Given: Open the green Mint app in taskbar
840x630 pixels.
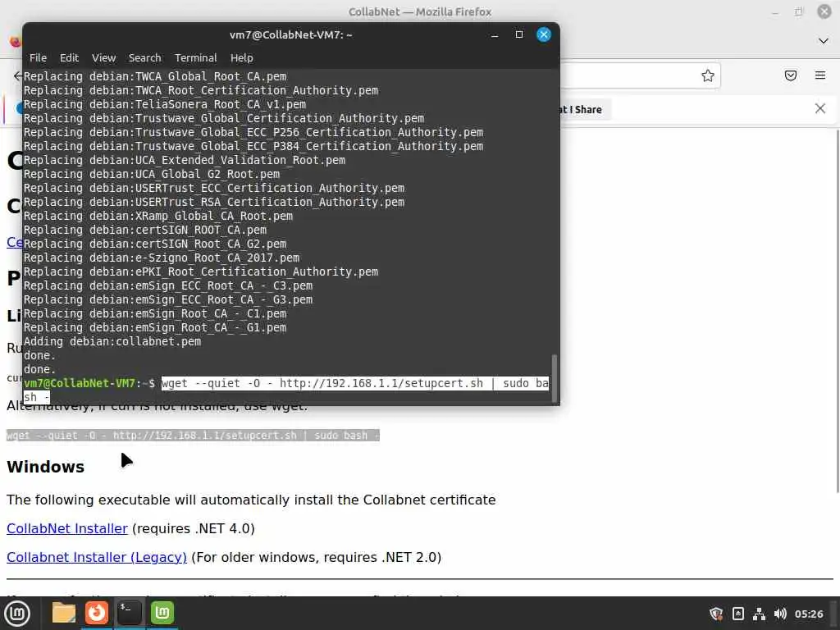Looking at the screenshot, I should pos(162,614).
